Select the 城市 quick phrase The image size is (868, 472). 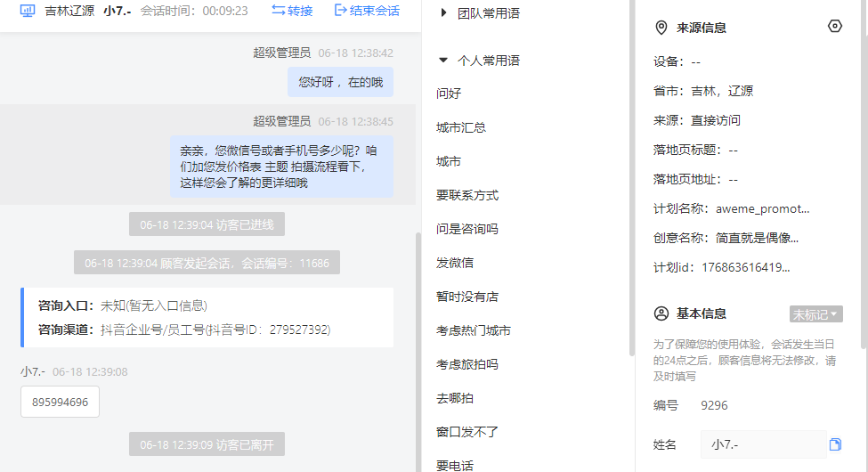point(449,161)
